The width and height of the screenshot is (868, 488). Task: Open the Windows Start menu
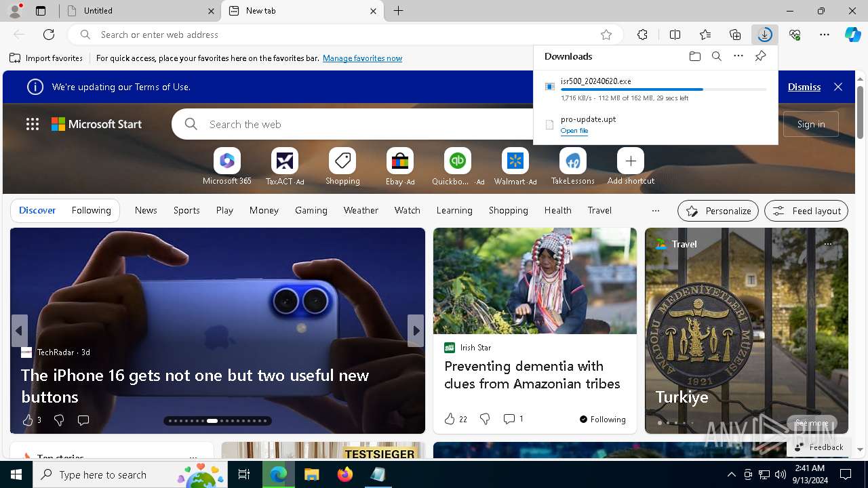tap(16, 474)
